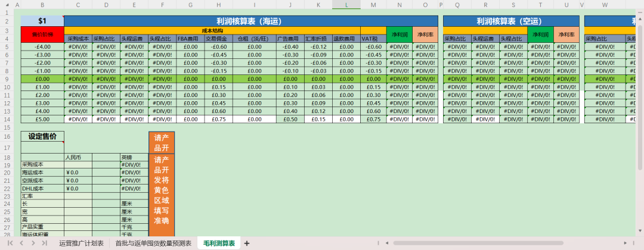The image size is (644, 250).
Task: Click the horizontal scrollbar right arrow
Action: point(626,243)
